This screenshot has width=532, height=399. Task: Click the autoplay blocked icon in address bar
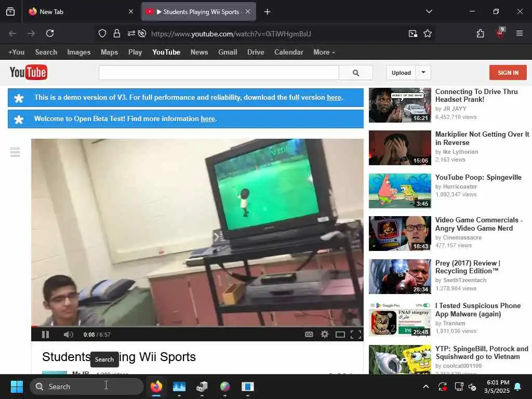(142, 33)
